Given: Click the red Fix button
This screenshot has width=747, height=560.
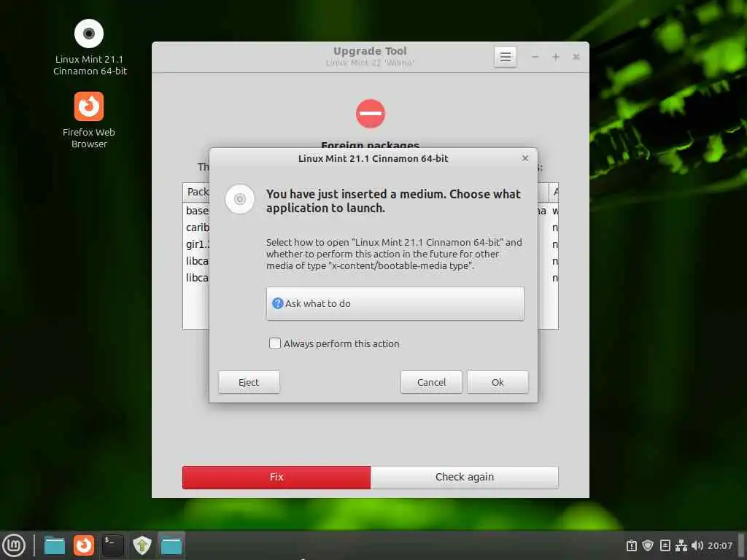Looking at the screenshot, I should point(276,477).
